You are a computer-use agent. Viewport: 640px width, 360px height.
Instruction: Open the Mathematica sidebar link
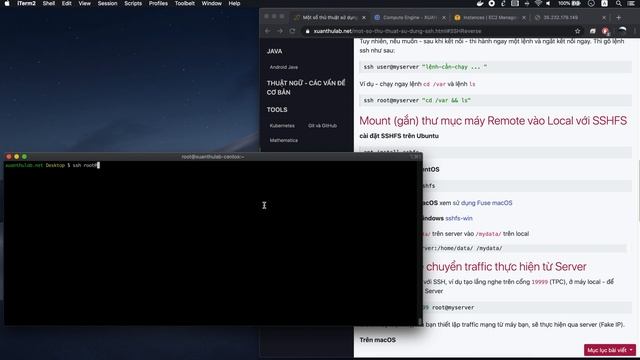point(284,140)
